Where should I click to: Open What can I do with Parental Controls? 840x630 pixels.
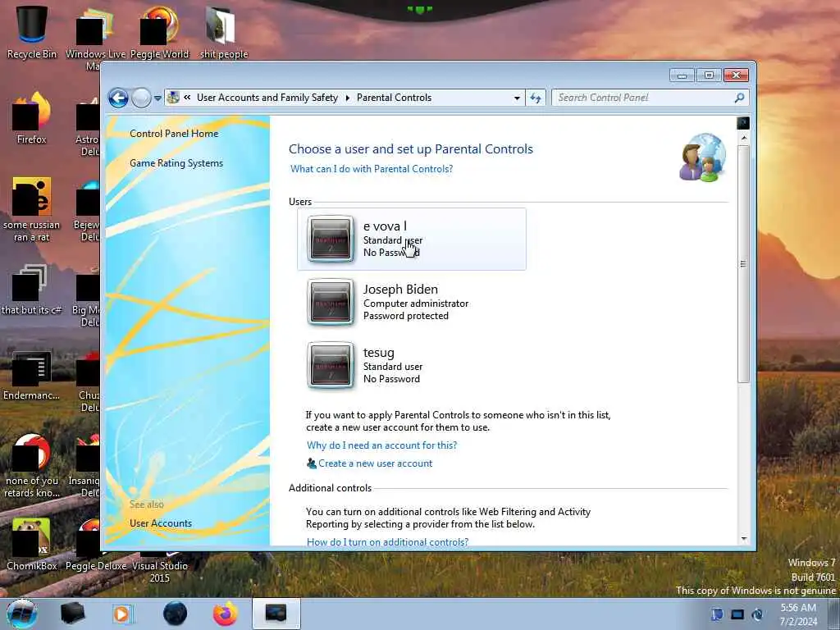click(x=372, y=169)
